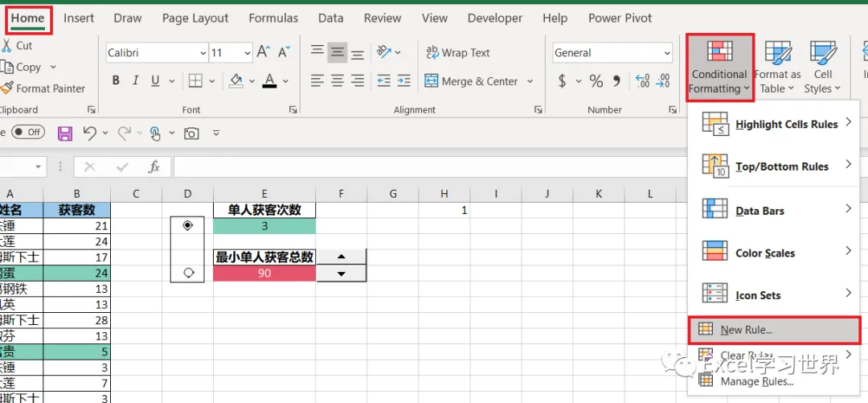Decrease decimal places
The image size is (868, 403).
(663, 81)
